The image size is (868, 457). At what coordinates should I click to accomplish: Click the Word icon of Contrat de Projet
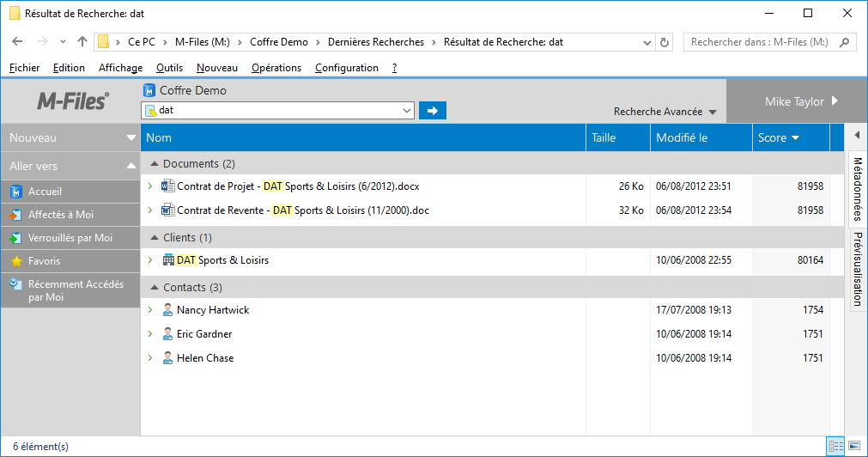(x=168, y=186)
